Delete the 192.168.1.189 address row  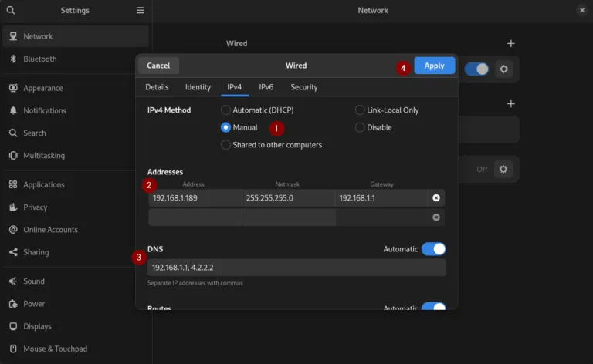436,198
